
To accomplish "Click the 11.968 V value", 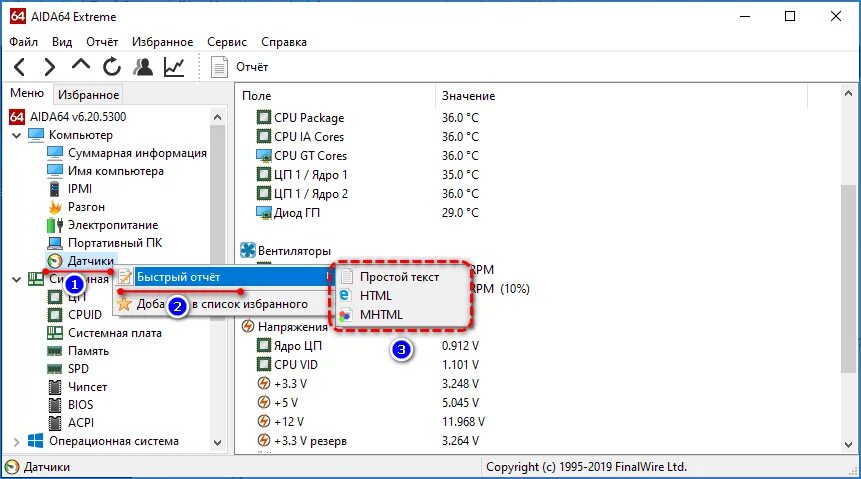I will (x=463, y=421).
